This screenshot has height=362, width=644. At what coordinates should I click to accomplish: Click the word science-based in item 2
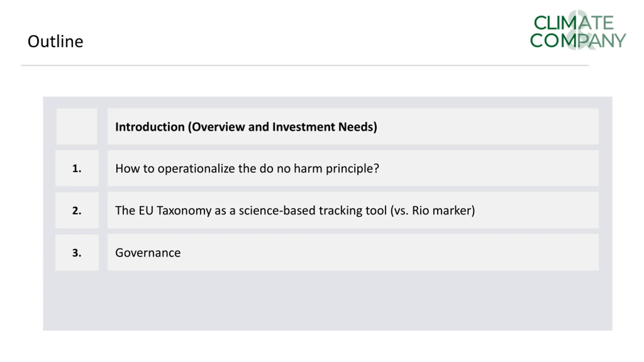click(x=277, y=210)
